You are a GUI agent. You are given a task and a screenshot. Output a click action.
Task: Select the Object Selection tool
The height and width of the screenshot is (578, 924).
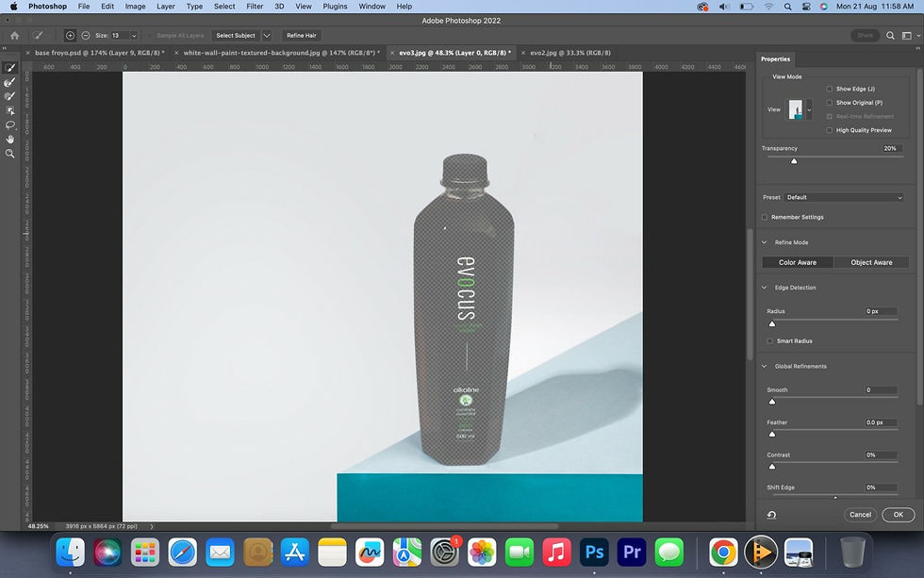pyautogui.click(x=10, y=110)
